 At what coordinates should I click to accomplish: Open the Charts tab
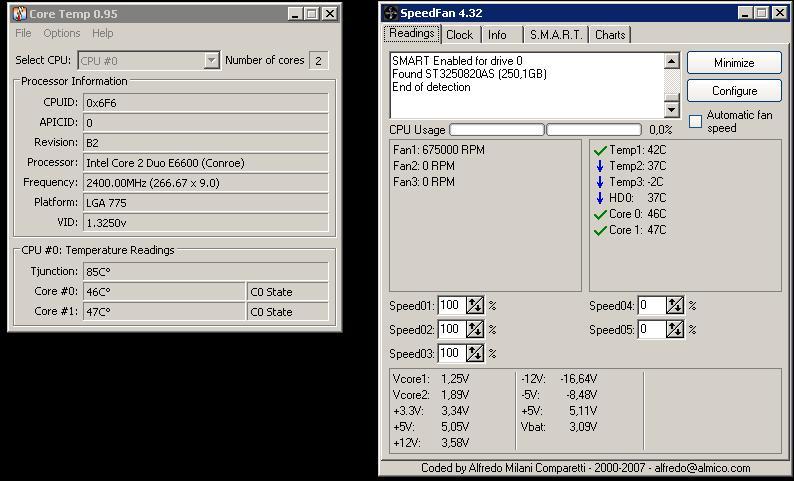point(610,34)
